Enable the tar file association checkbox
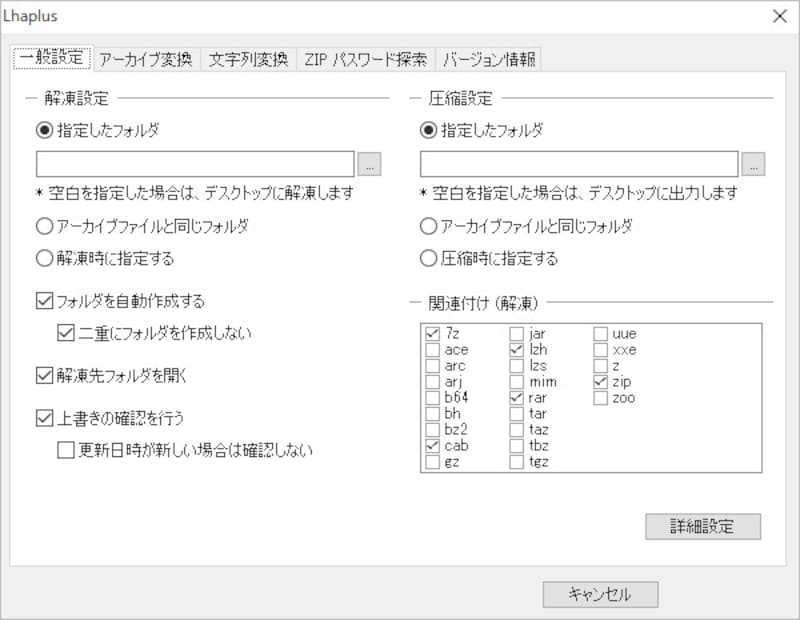The image size is (800, 620). (517, 414)
